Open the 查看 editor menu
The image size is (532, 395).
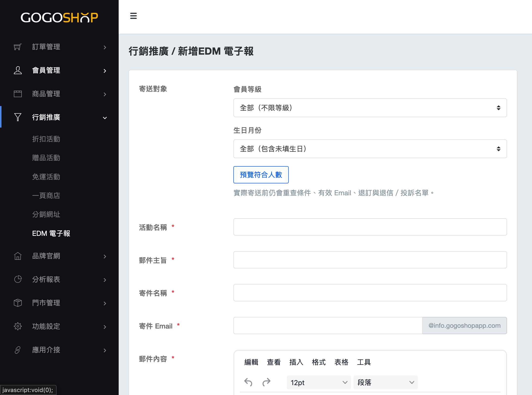click(x=274, y=362)
